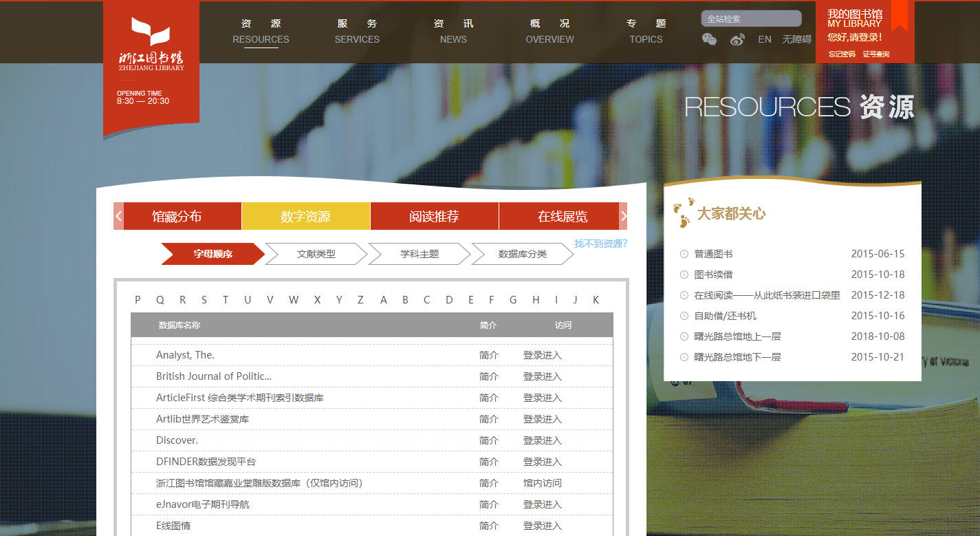Switch to the 数字资源 tab
Viewport: 980px width, 536px height.
(x=306, y=216)
